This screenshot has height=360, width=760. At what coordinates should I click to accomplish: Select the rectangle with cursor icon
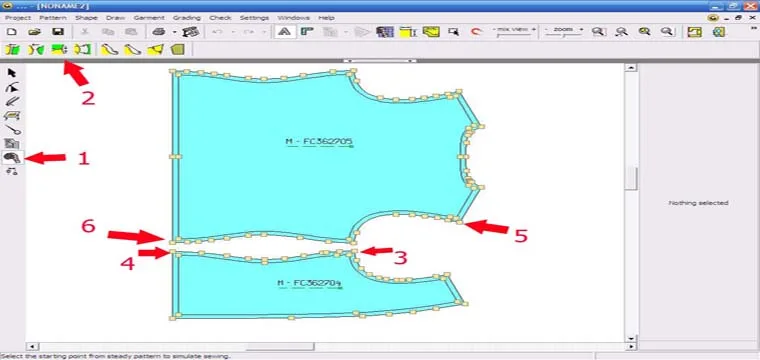(454, 32)
